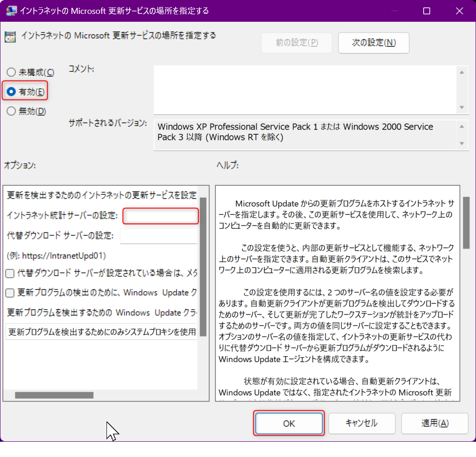This screenshot has width=476, height=457.
Task: Click the comment box scroll down arrow
Action: [x=462, y=107]
